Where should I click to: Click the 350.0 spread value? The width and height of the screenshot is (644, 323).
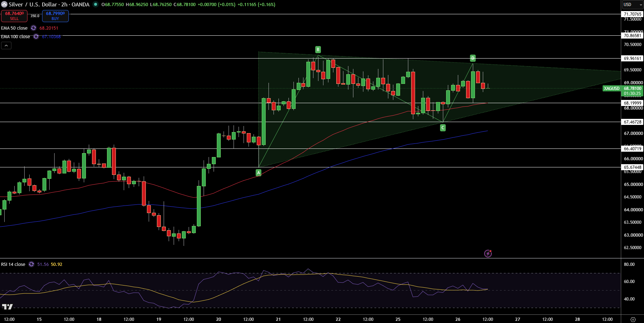[35, 16]
